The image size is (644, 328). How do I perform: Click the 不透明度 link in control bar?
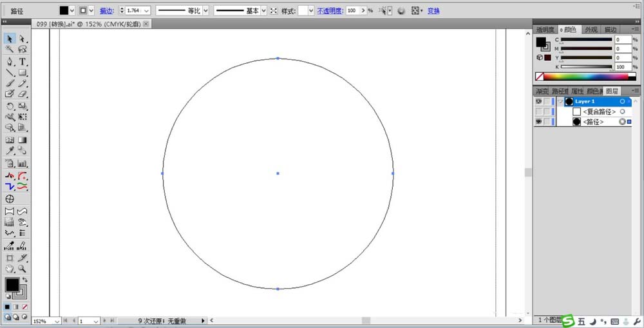point(330,11)
